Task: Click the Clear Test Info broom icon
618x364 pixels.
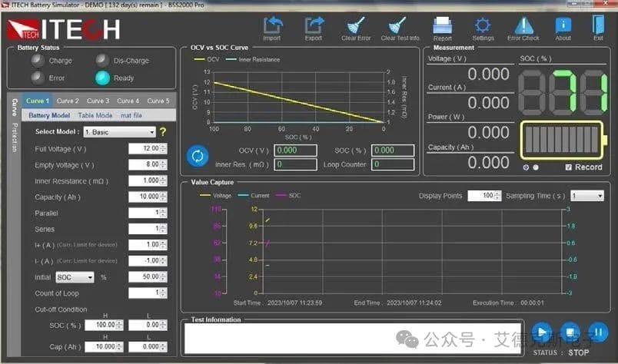Action: click(x=400, y=25)
